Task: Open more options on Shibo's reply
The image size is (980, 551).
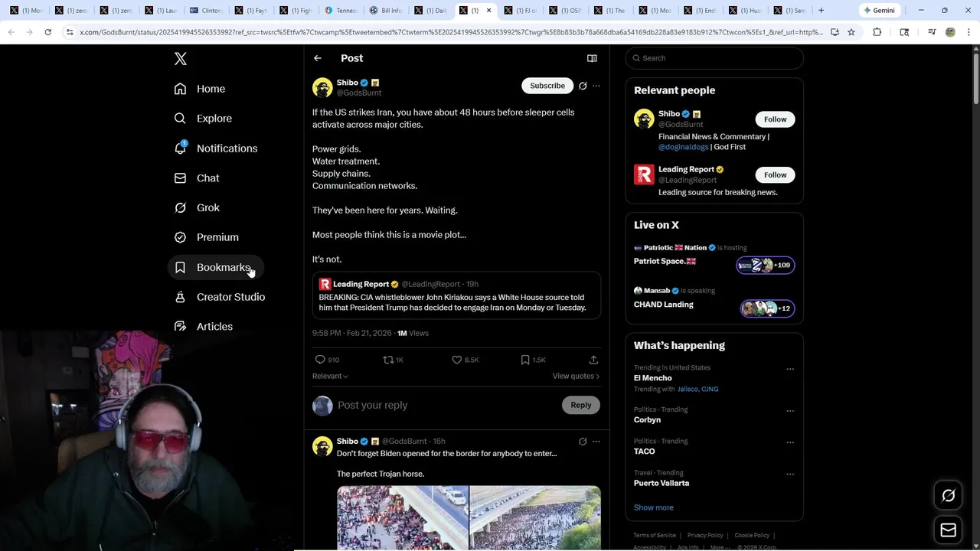Action: pyautogui.click(x=596, y=442)
